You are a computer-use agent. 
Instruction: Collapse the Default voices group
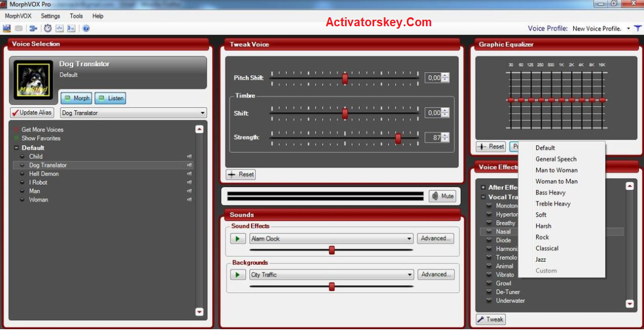click(17, 148)
